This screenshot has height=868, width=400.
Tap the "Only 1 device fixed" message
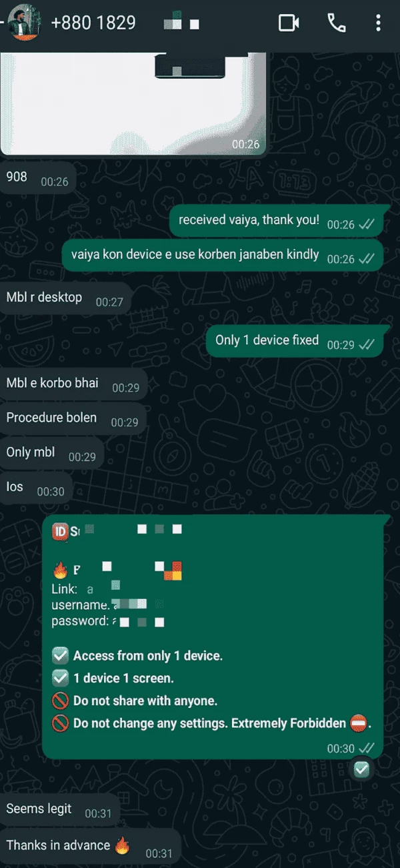click(295, 342)
